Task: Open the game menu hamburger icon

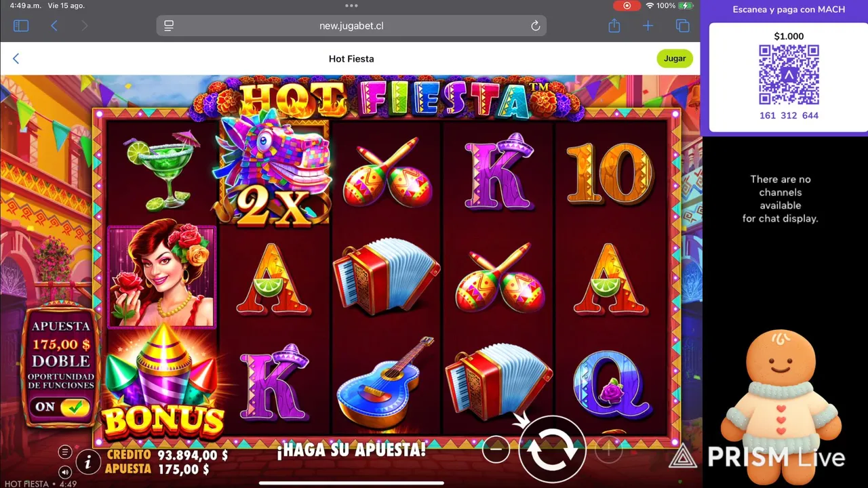Action: (65, 452)
